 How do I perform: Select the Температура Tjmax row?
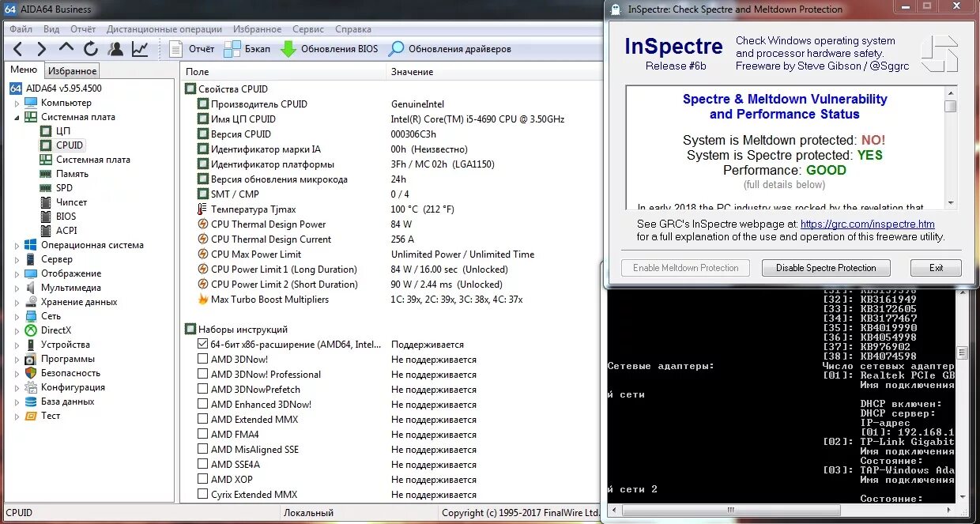click(x=391, y=209)
